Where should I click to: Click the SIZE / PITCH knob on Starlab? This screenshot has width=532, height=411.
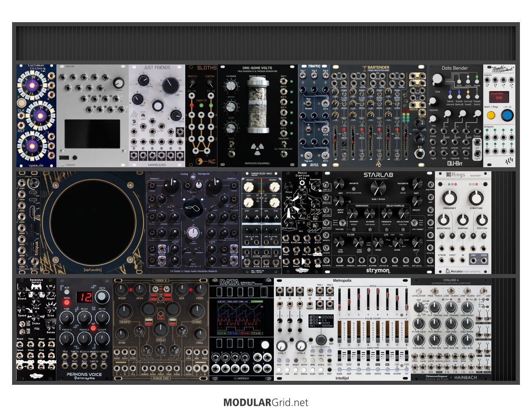378,188
